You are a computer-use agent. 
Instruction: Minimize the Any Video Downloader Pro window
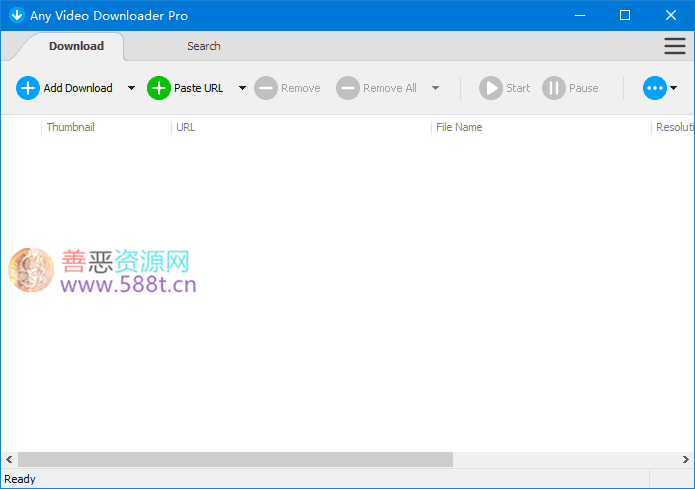(580, 16)
